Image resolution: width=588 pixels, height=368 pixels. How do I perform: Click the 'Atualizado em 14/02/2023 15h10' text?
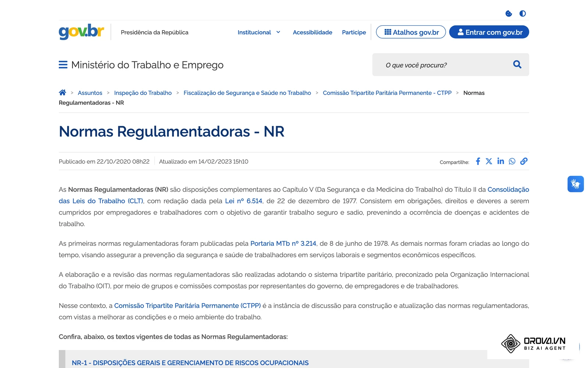point(204,162)
